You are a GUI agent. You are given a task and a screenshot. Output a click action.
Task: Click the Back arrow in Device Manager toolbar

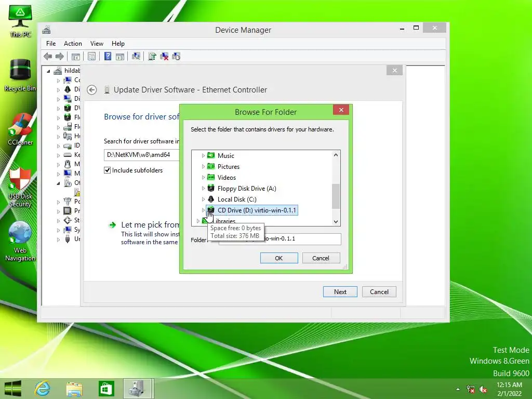point(48,56)
